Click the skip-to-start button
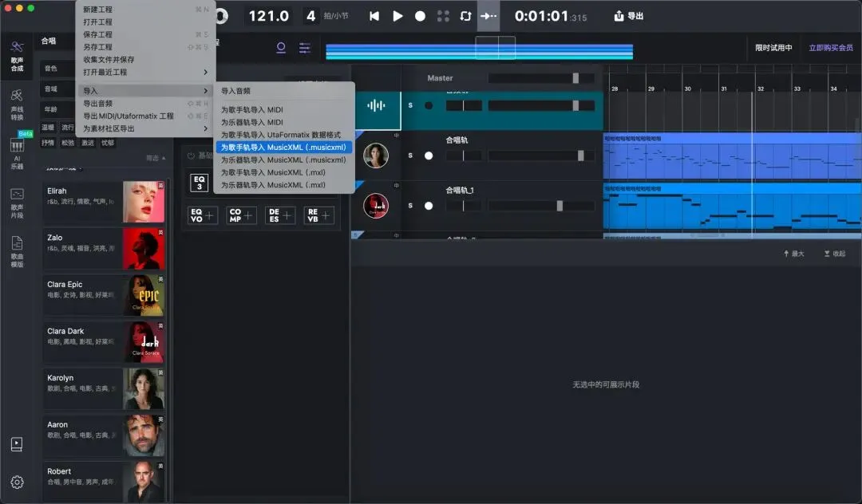 (x=374, y=16)
